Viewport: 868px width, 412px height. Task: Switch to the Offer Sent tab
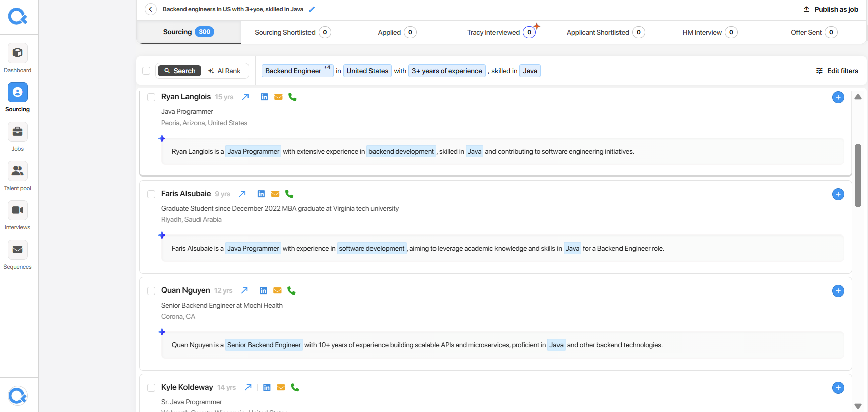click(814, 32)
